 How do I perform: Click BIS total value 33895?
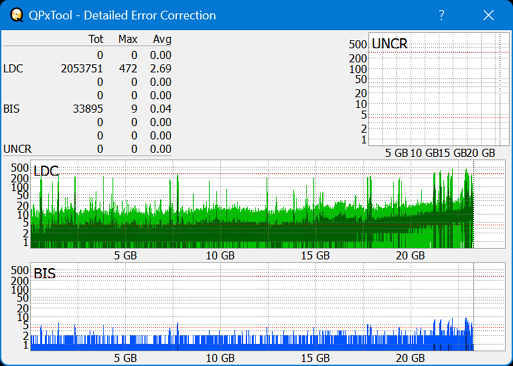pyautogui.click(x=88, y=109)
